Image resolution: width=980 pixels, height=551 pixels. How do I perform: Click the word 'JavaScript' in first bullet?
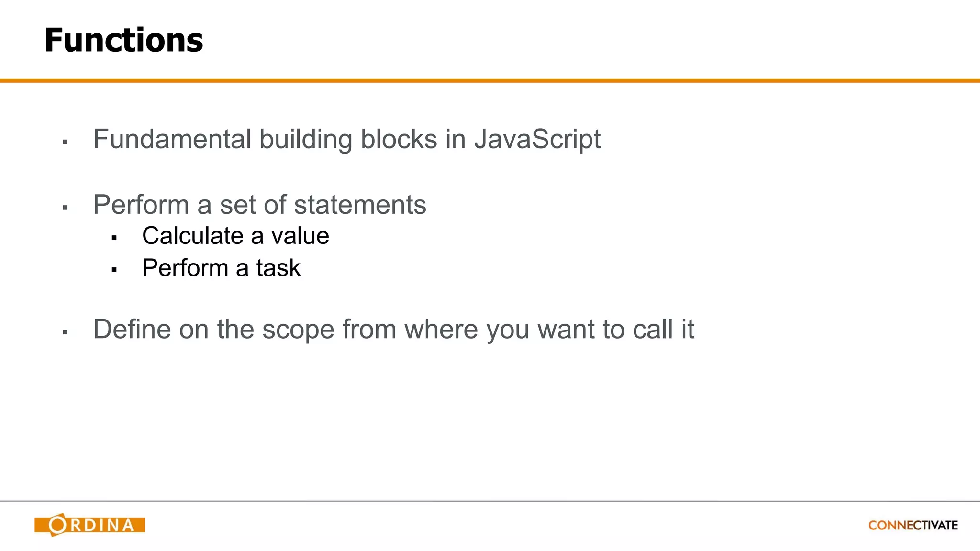click(x=537, y=139)
